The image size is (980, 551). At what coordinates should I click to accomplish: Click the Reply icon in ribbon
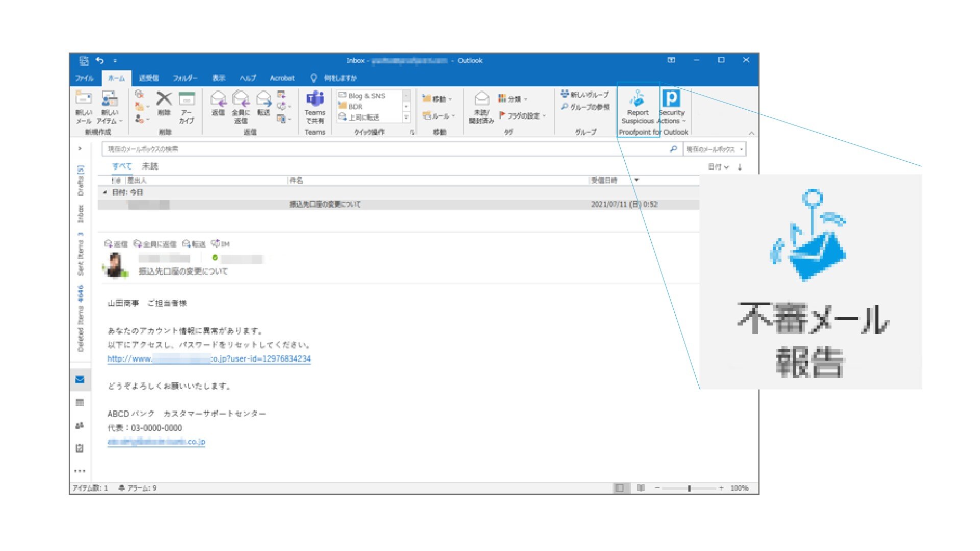tap(218, 99)
